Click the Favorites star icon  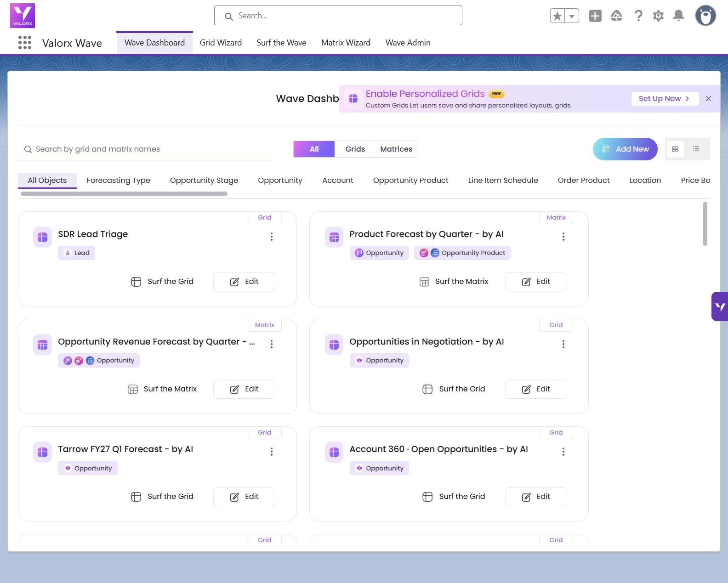(x=557, y=16)
